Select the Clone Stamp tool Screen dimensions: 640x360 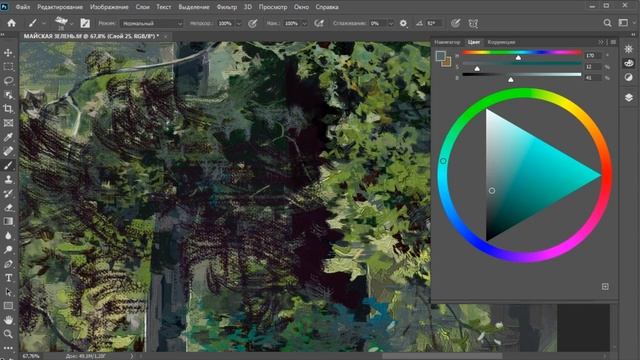[8, 180]
